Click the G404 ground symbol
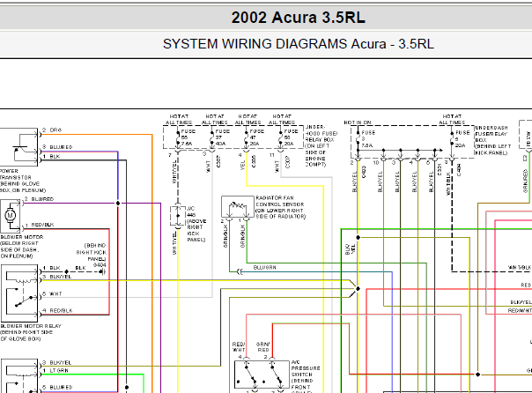The width and height of the screenshot is (532, 393). pyautogui.click(x=103, y=271)
